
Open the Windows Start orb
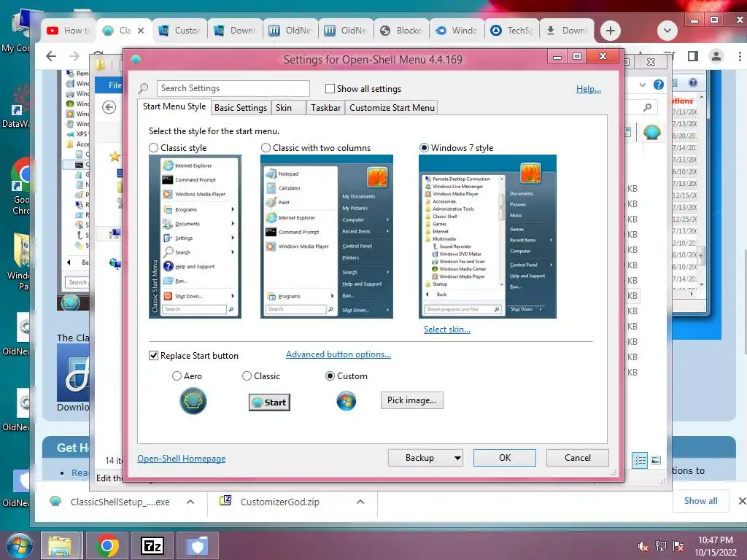(x=18, y=545)
